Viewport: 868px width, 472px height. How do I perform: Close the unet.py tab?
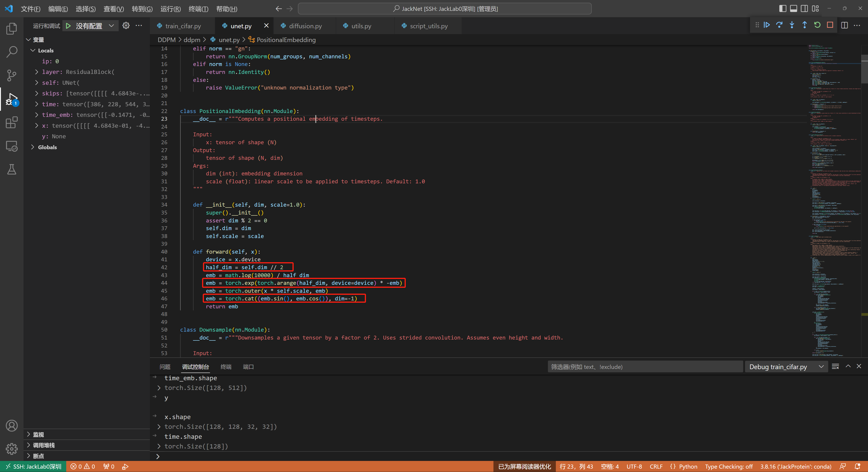266,26
